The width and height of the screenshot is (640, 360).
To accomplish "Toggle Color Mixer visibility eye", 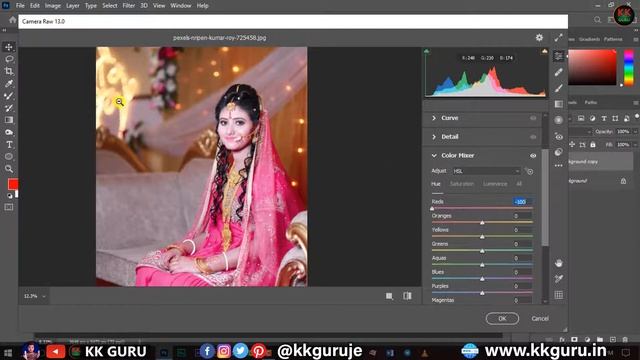I will pos(533,156).
